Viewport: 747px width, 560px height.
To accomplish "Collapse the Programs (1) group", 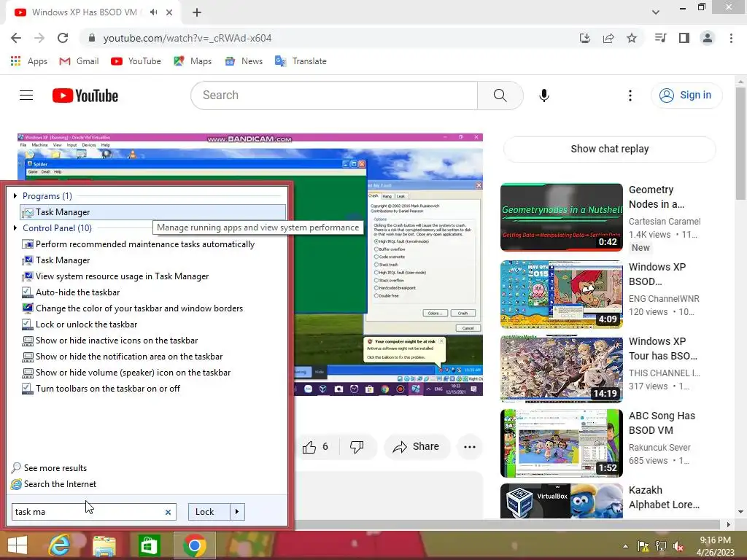I will tap(15, 195).
